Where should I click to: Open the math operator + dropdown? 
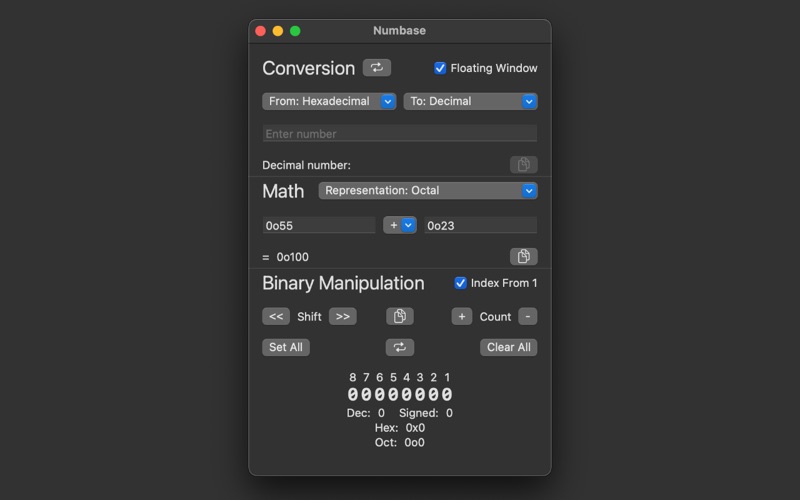click(399, 225)
